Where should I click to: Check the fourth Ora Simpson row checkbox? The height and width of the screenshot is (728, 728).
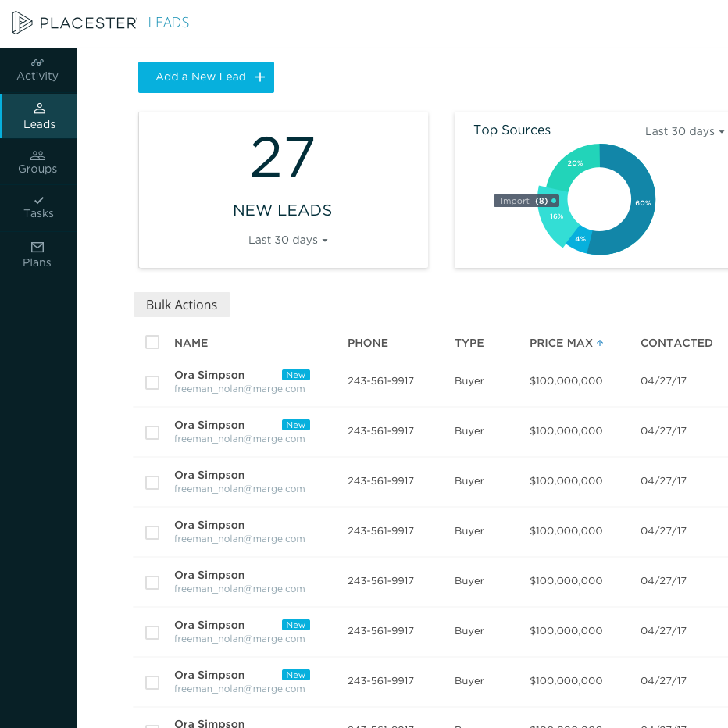(152, 533)
